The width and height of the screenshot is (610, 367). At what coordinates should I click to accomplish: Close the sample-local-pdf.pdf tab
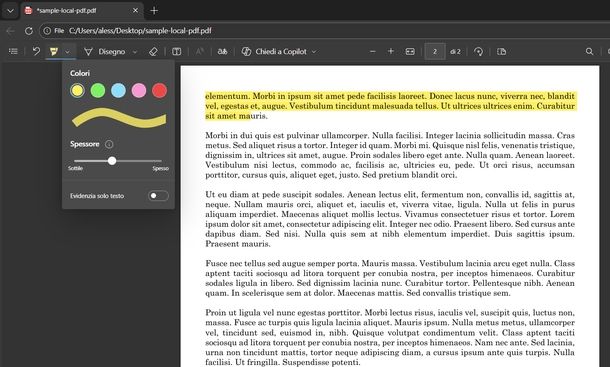pos(135,11)
